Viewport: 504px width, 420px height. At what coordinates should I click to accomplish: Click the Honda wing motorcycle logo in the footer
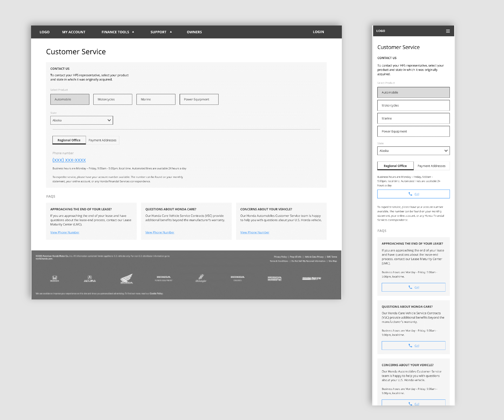click(x=126, y=279)
